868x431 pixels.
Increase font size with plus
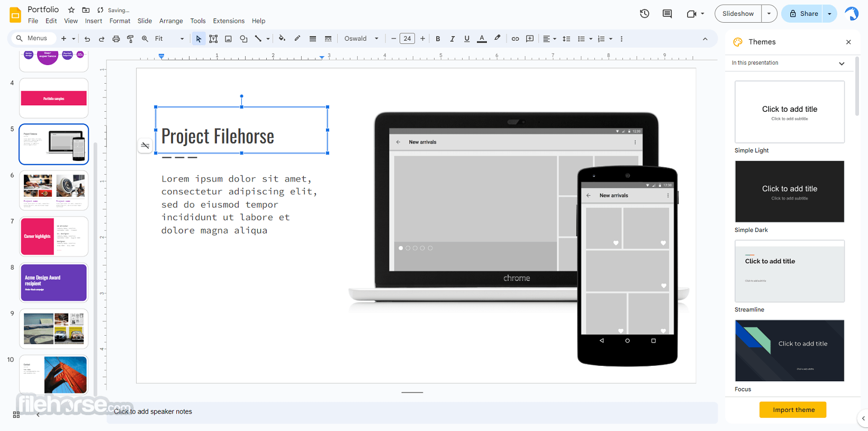click(x=422, y=39)
